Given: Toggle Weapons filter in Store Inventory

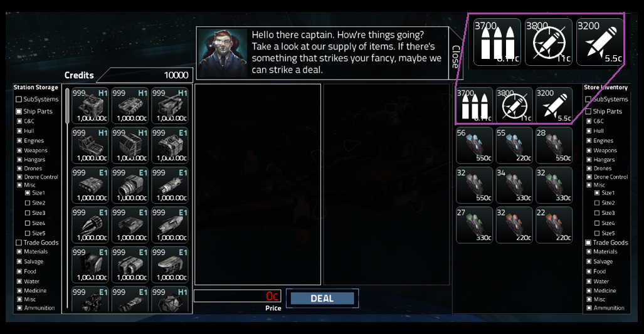Looking at the screenshot, I should pos(589,150).
